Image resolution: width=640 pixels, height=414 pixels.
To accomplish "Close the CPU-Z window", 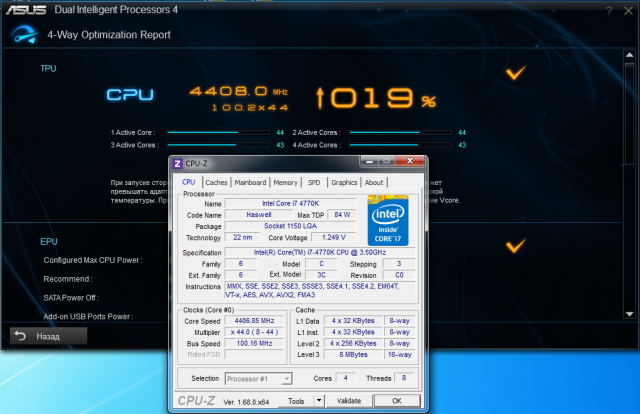I will tap(410, 161).
